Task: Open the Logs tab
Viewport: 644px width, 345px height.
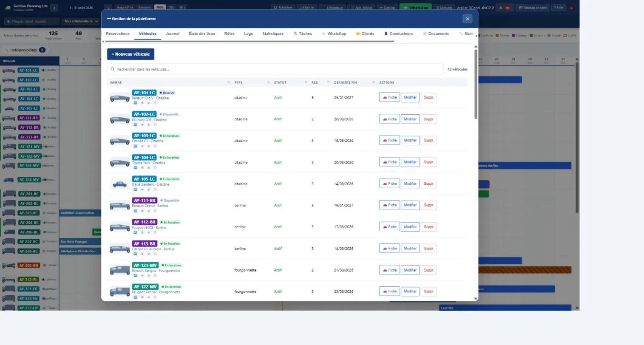Action: click(248, 34)
